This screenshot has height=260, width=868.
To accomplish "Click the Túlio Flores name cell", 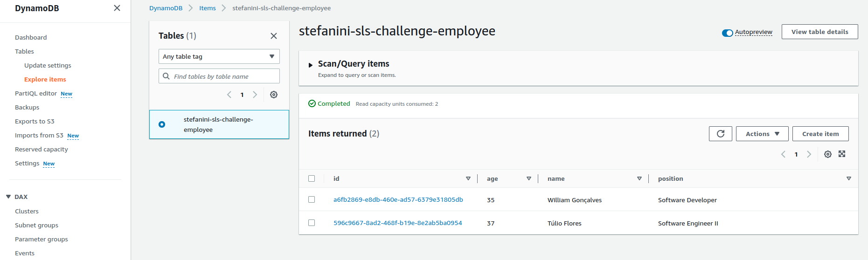I will [x=564, y=223].
